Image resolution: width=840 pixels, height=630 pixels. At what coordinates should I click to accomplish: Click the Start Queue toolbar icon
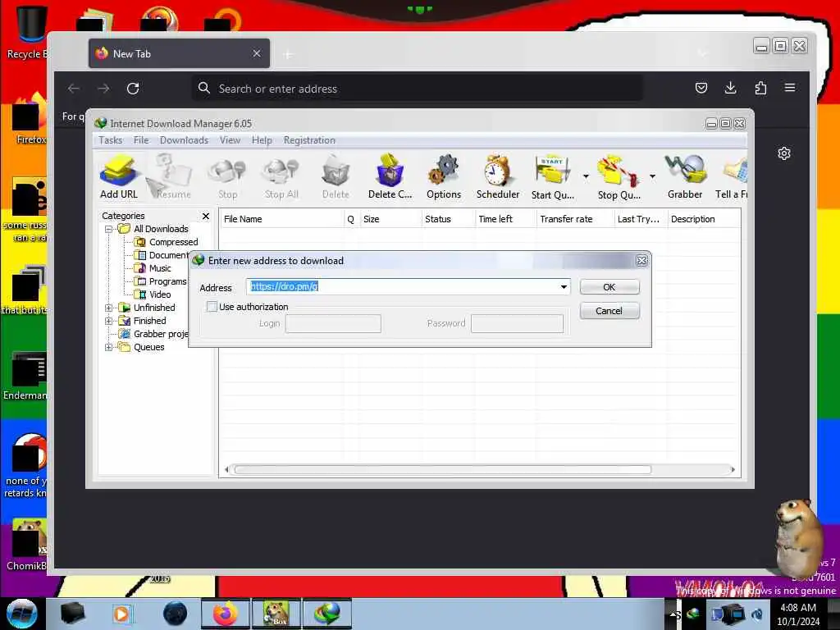552,177
